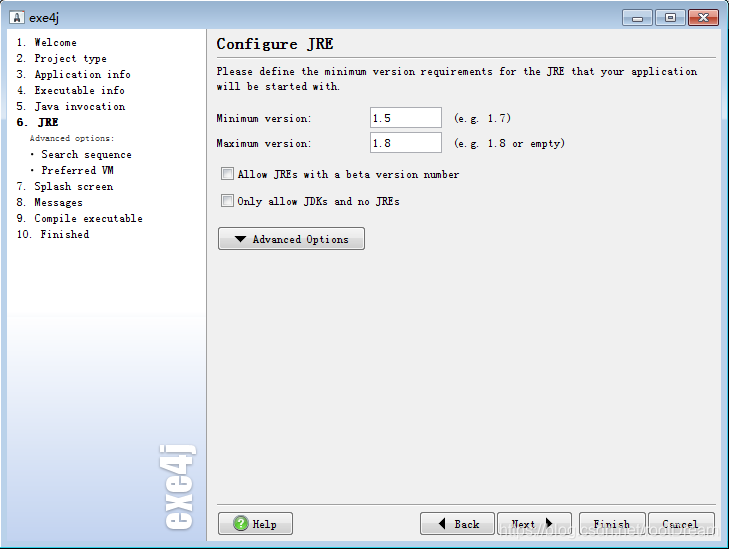Viewport: 729px width, 549px height.
Task: Click the Finish button
Action: pos(612,524)
